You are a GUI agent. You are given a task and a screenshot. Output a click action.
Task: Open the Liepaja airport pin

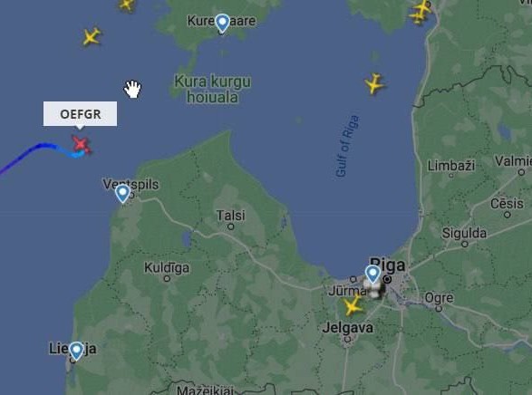click(x=76, y=351)
